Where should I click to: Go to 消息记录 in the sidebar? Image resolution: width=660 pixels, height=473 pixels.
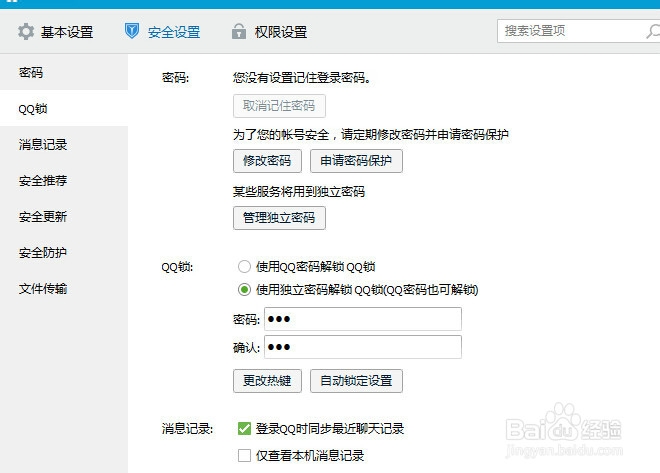point(64,145)
